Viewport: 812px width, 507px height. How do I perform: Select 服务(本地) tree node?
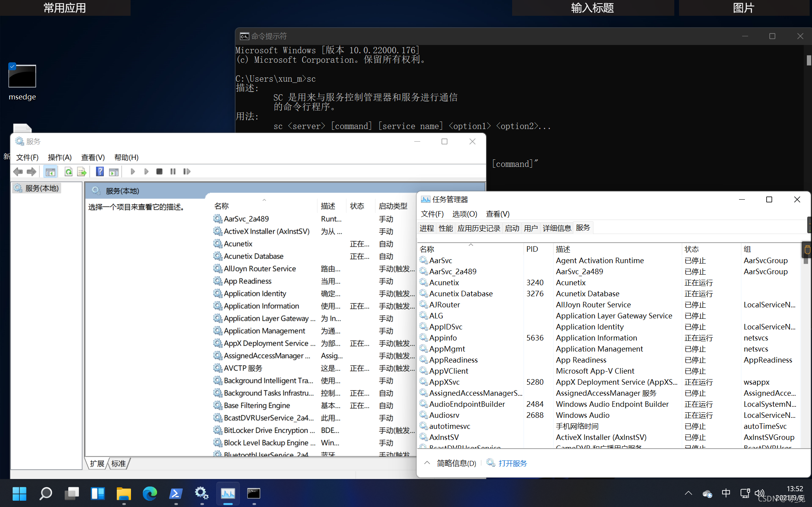point(41,188)
